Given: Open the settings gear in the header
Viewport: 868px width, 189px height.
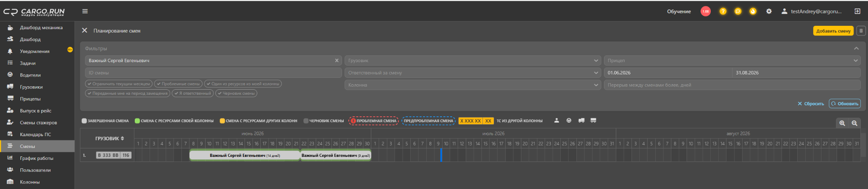Looking at the screenshot, I should click(x=769, y=11).
